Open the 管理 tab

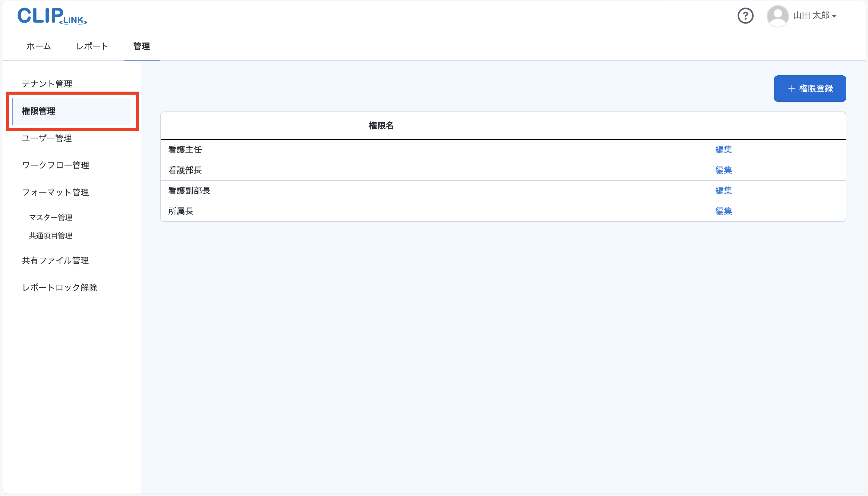(x=141, y=46)
